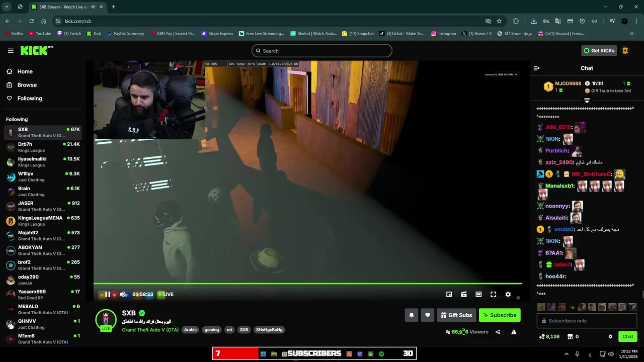
Task: Click the green Subscribe button
Action: coord(500,315)
